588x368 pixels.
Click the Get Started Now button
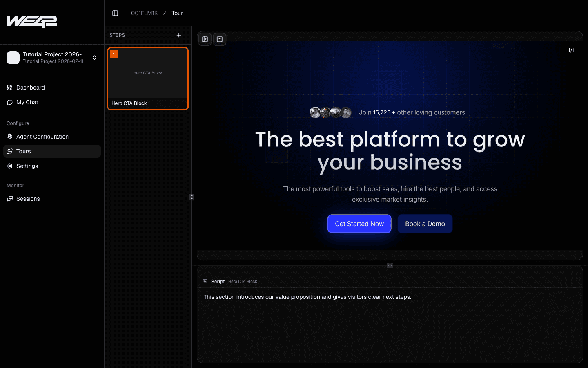[359, 224]
